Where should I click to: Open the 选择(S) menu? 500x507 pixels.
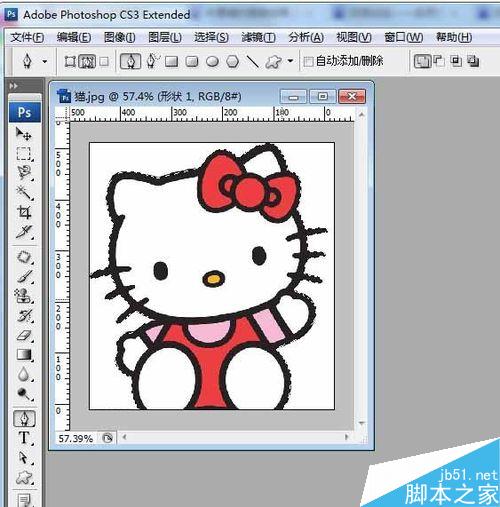pyautogui.click(x=211, y=37)
